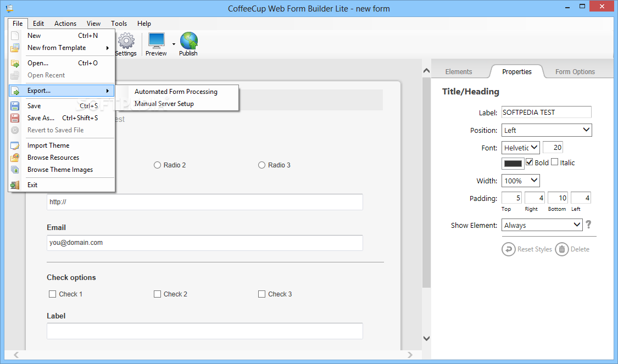The image size is (618, 364).
Task: Tick the Check 2 checkbox
Action: (x=157, y=294)
